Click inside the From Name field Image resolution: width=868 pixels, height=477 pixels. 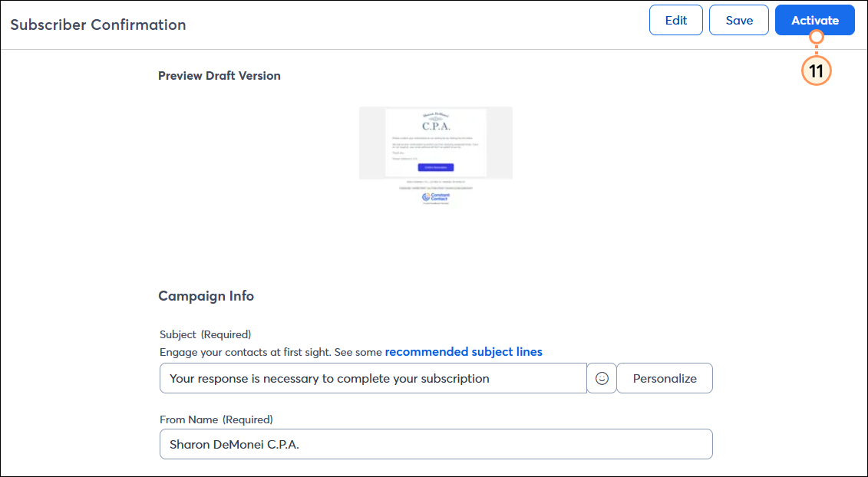click(436, 444)
